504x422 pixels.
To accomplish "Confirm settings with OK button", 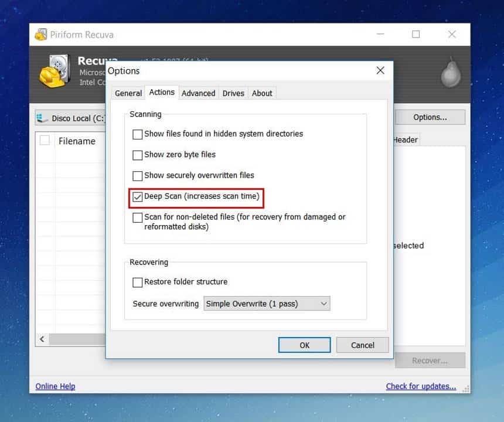I will (304, 345).
